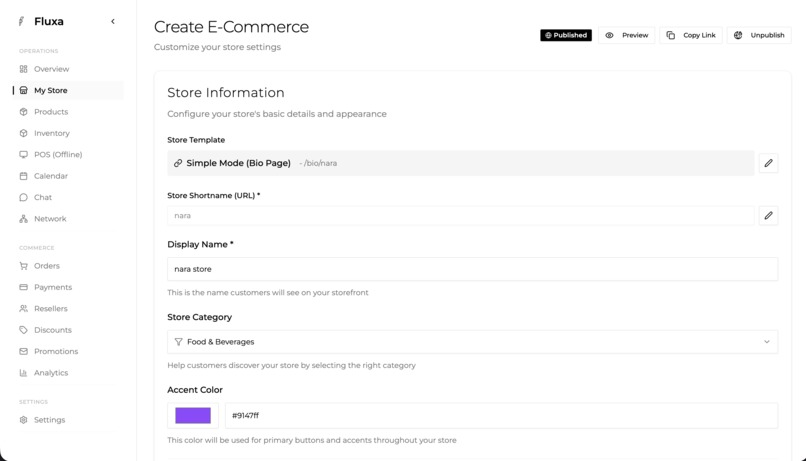Viewport: 806px width, 461px height.
Task: Click the eye icon on Preview
Action: [609, 35]
